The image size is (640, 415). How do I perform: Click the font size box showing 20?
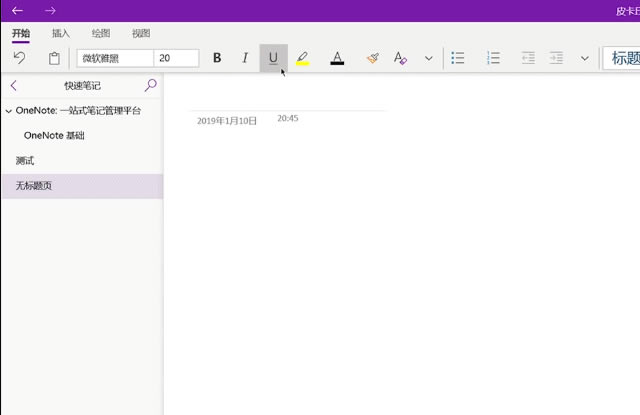(x=176, y=58)
